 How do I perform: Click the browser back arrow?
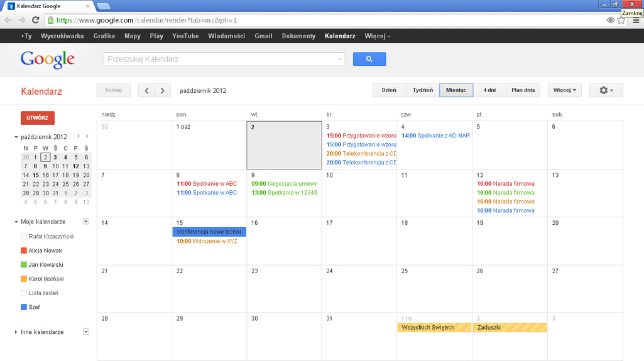[9, 19]
